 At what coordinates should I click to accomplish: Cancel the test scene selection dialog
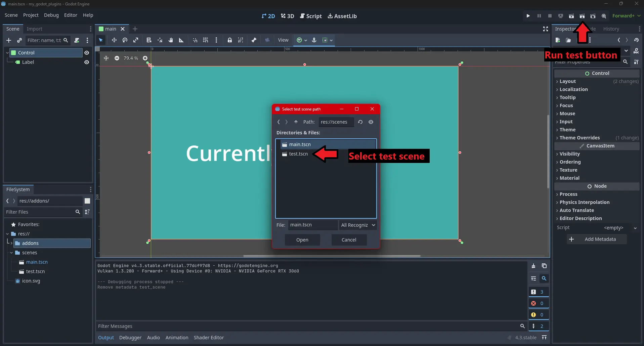pos(349,240)
